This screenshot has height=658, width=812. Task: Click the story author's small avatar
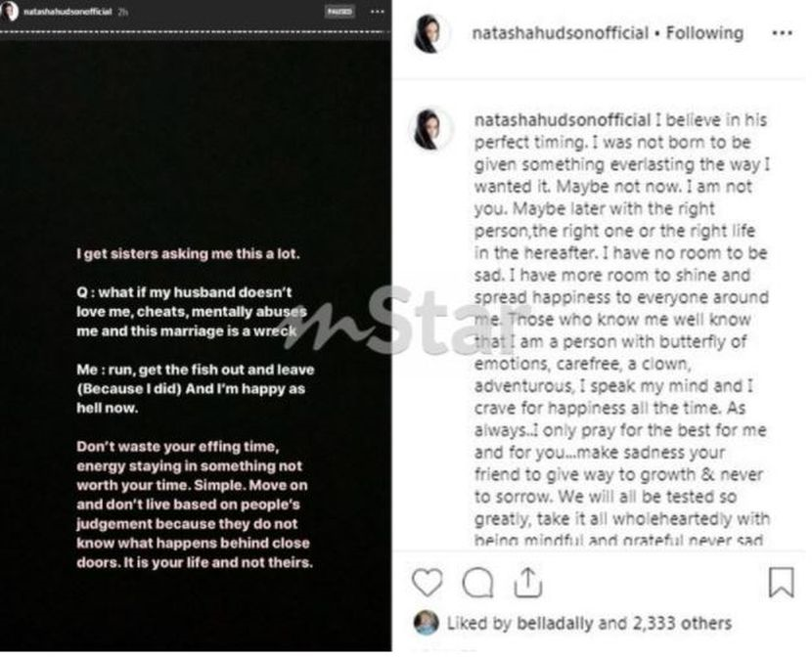point(9,11)
